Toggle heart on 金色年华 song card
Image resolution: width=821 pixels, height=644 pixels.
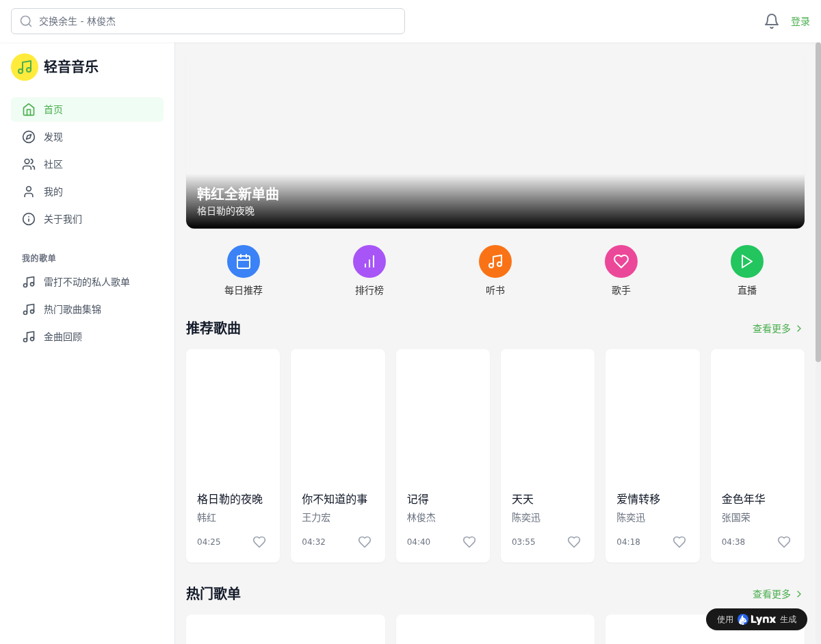(x=784, y=542)
